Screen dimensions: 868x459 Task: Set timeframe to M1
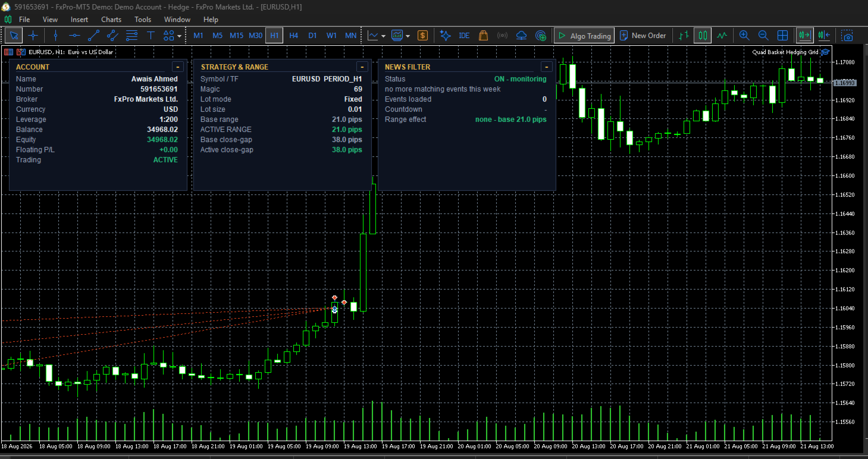point(198,36)
